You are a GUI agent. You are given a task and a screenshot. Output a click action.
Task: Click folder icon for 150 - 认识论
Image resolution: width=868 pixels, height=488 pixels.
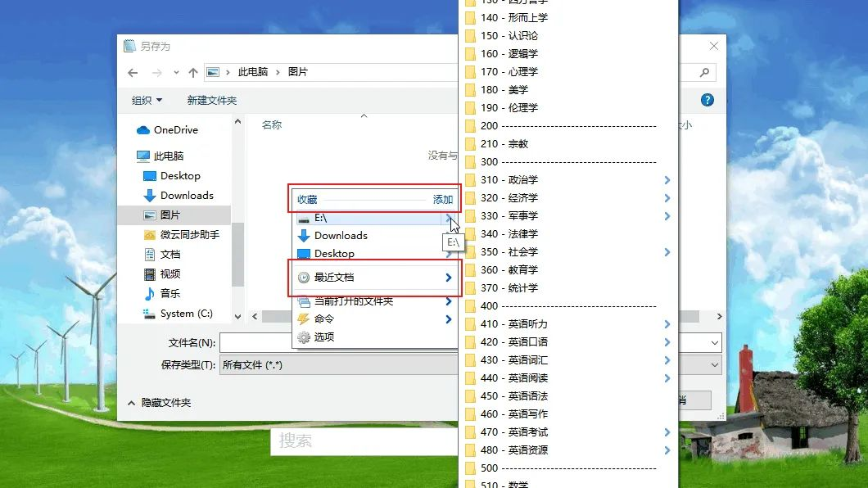(471, 36)
